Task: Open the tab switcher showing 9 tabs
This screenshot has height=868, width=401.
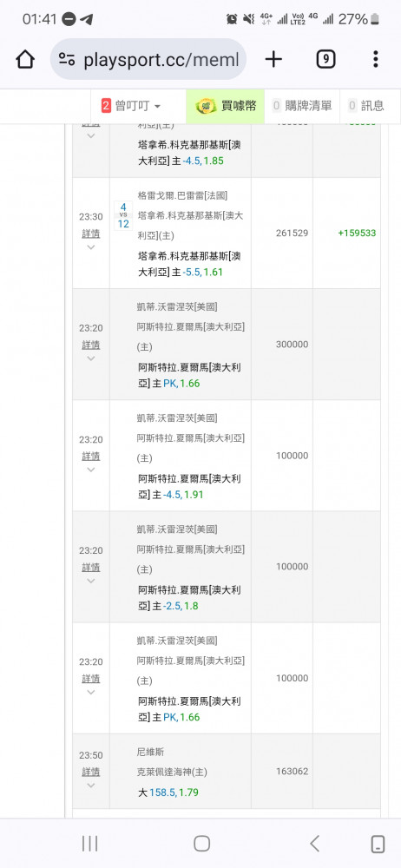Action: 325,59
